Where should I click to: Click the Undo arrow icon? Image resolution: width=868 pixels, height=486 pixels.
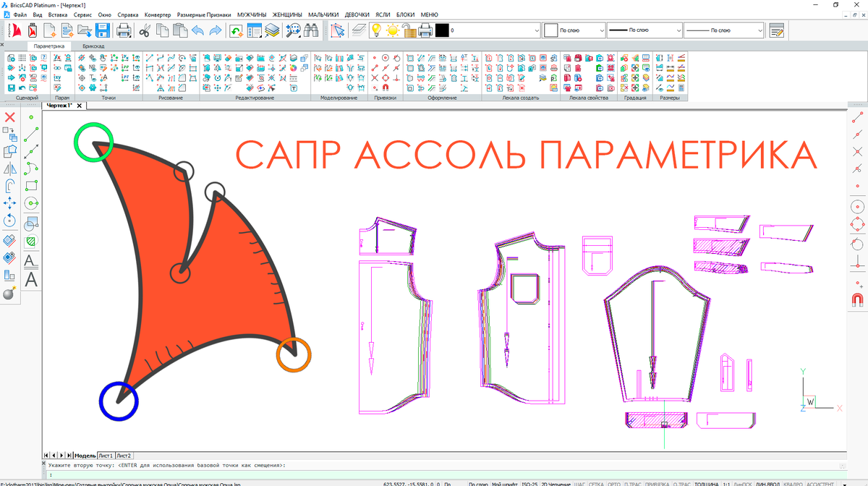(197, 30)
